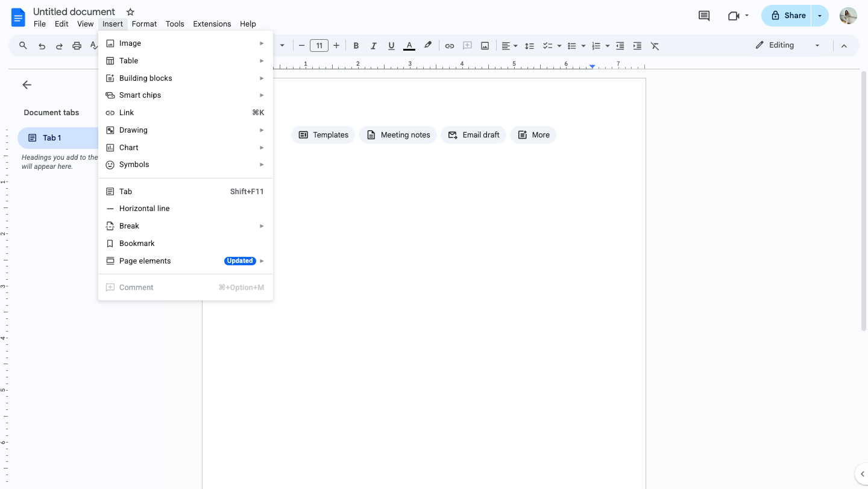
Task: Click the Meeting notes chip
Action: click(x=398, y=135)
